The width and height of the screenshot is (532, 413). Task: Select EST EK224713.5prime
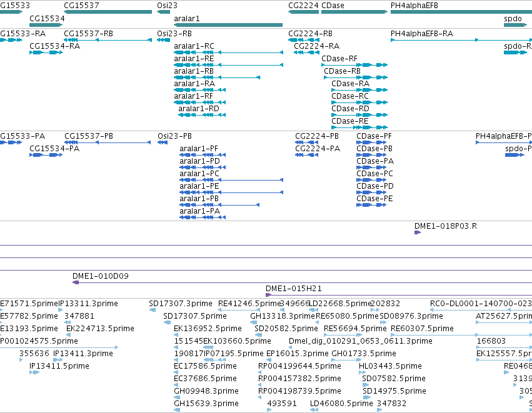68,335
